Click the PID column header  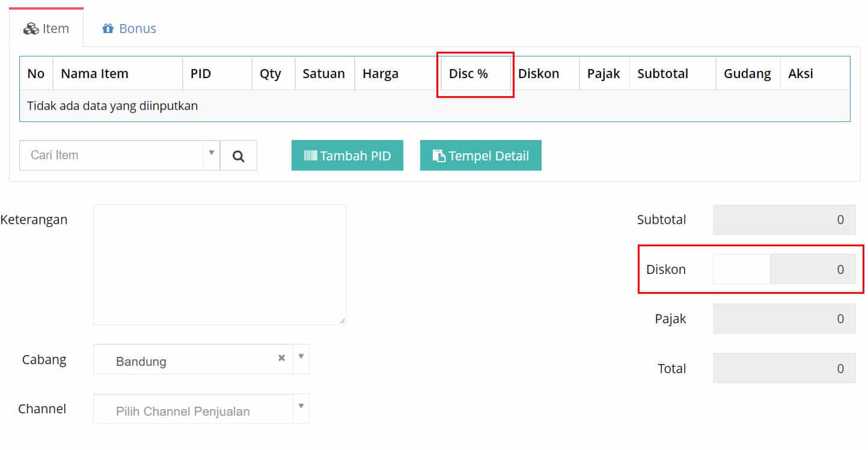tap(217, 73)
